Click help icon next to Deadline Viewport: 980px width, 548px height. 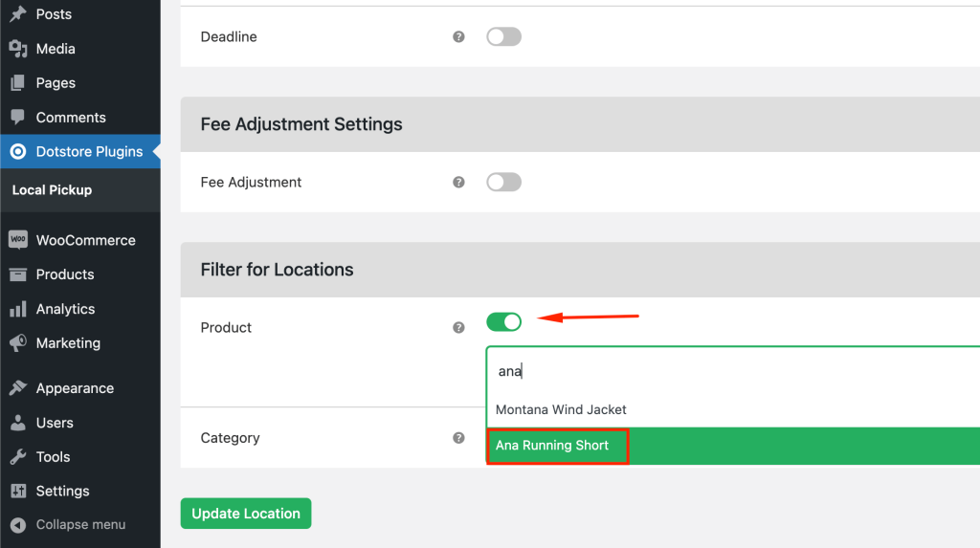click(458, 37)
